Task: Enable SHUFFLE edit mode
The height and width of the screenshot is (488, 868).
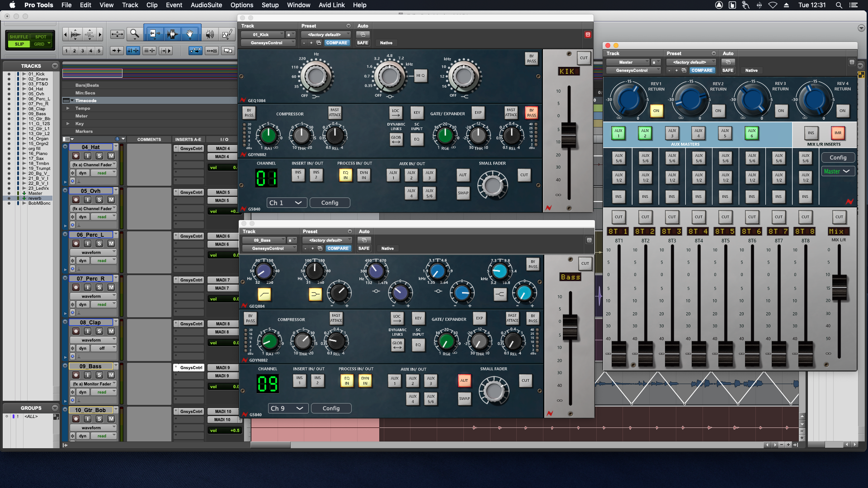Action: click(19, 37)
